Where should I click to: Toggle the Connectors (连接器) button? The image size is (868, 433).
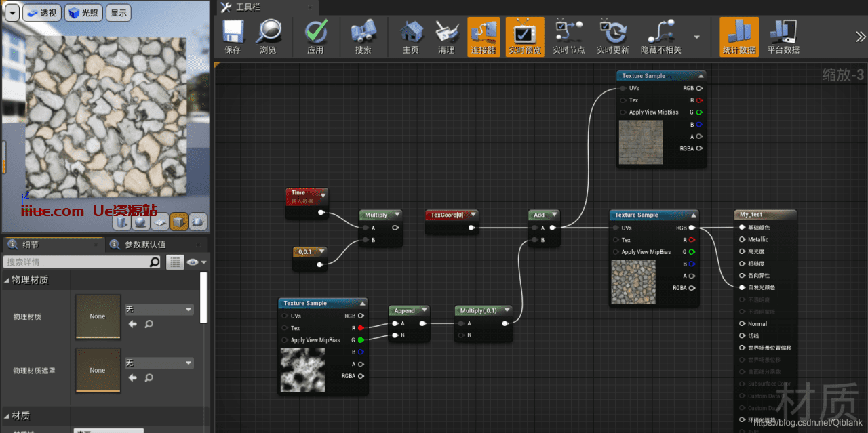484,37
